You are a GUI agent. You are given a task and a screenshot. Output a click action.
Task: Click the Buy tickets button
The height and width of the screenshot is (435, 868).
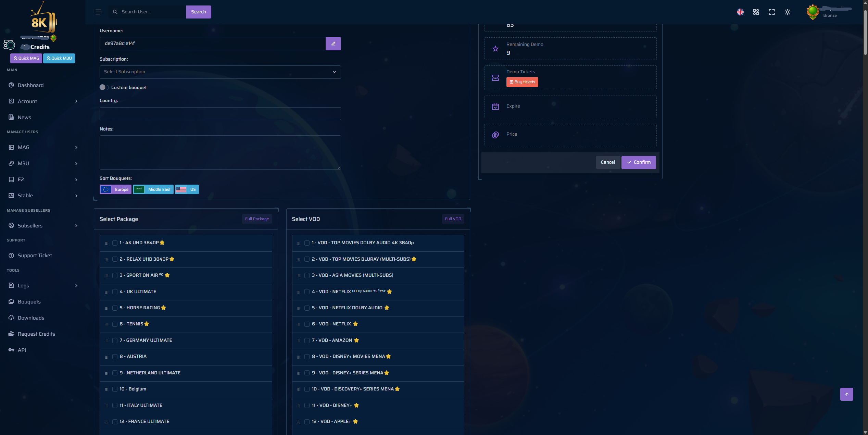pyautogui.click(x=522, y=82)
